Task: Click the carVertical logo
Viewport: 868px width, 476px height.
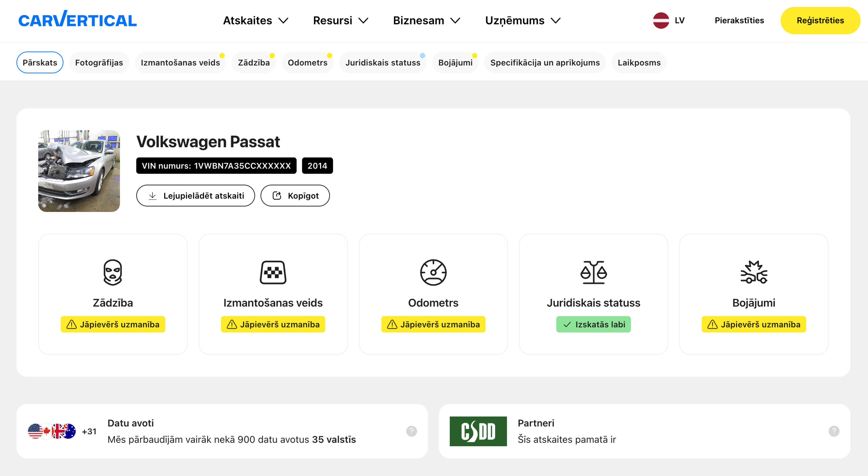Action: click(78, 19)
